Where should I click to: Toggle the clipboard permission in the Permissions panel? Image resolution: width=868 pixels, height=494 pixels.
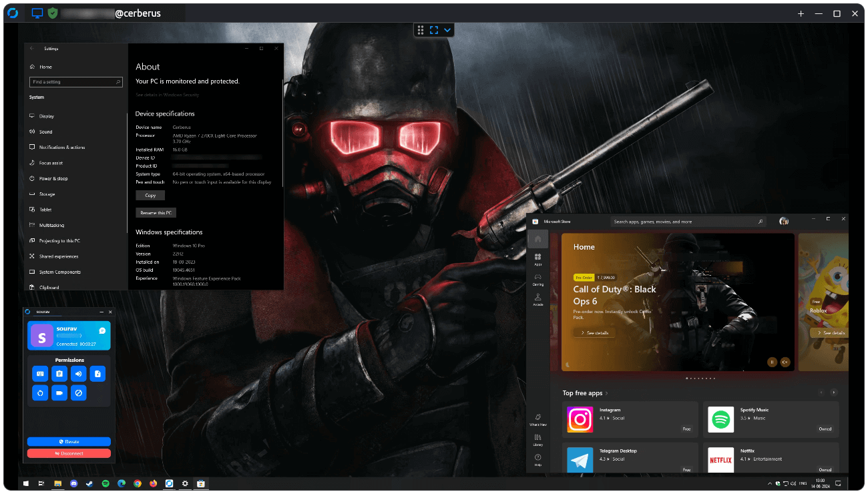click(x=59, y=373)
